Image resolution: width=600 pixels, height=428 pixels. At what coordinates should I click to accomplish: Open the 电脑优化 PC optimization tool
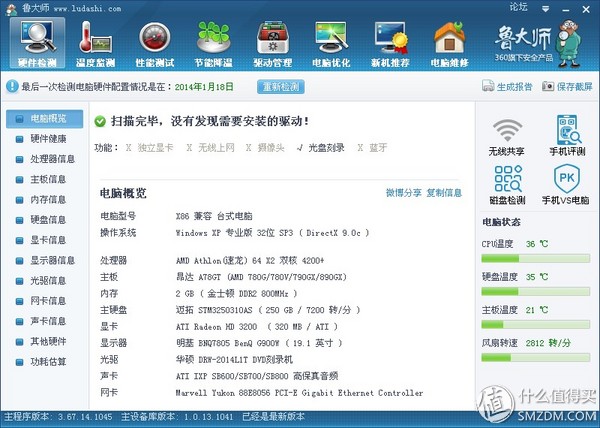(x=331, y=44)
